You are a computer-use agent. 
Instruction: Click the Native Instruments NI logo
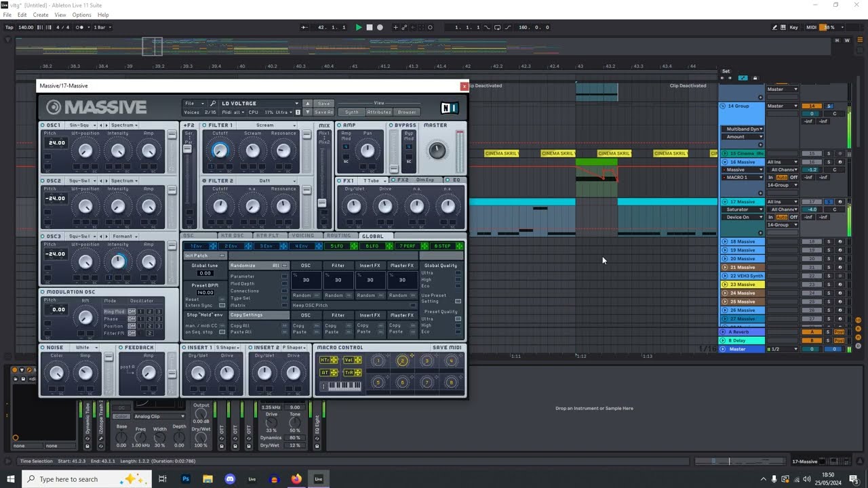pos(449,108)
